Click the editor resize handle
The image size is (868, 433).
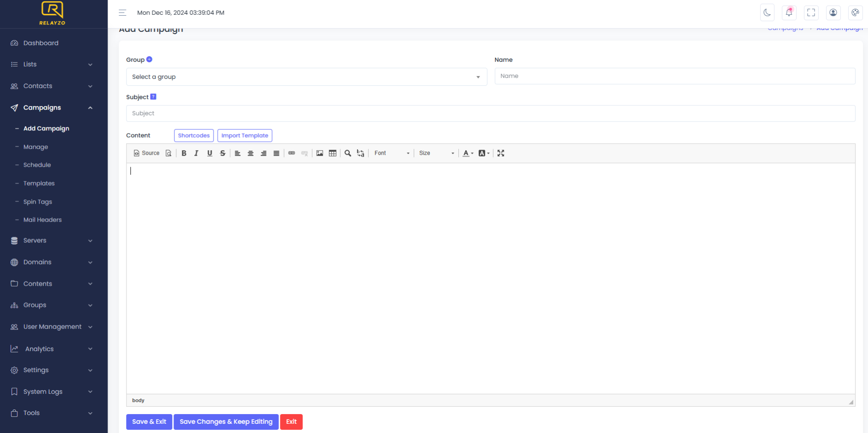pos(851,402)
